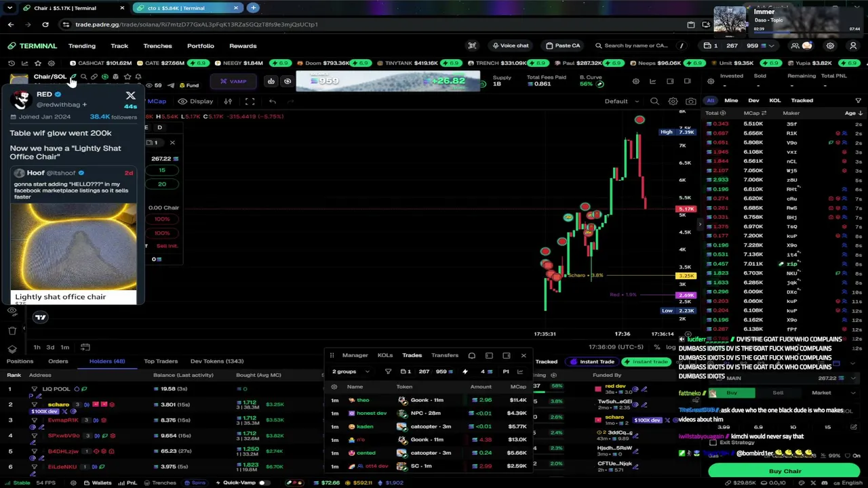Favorite Chair/SOL with the star icon

pos(127,77)
